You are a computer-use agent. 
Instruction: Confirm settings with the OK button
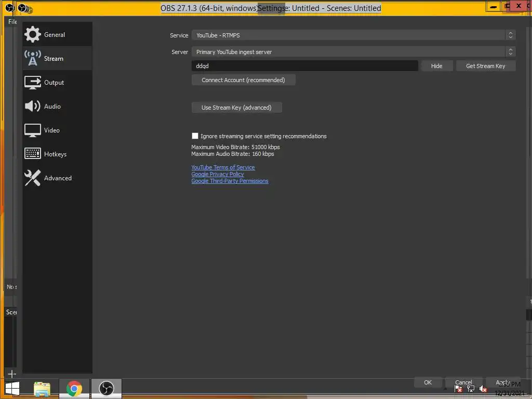(428, 382)
